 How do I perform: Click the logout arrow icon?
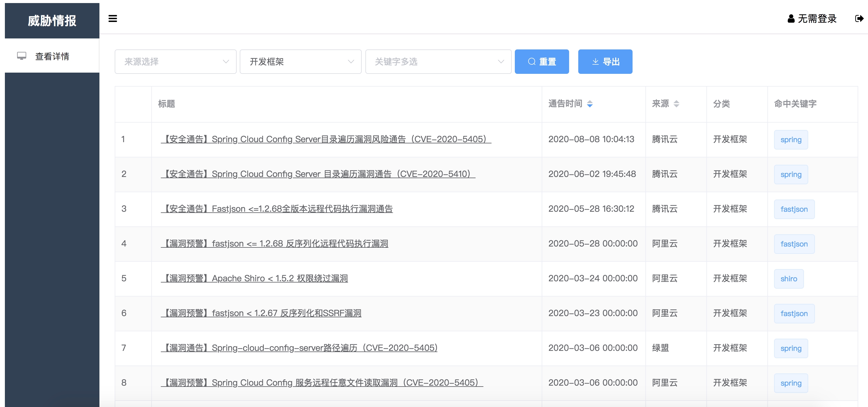pyautogui.click(x=859, y=19)
